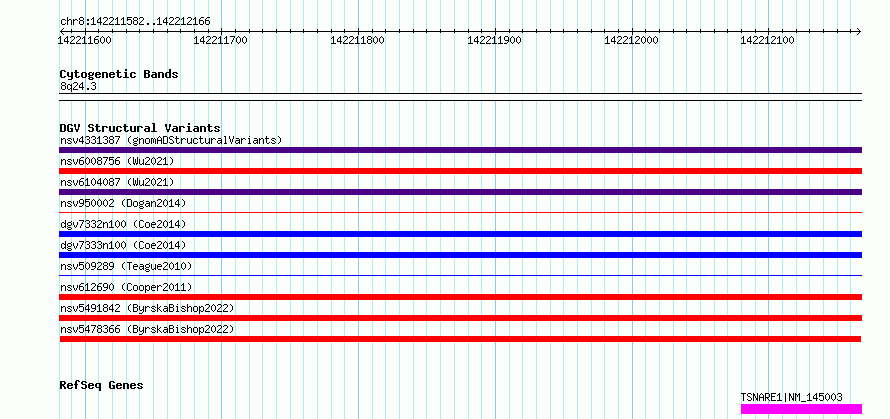The height and width of the screenshot is (419, 890).
Task: Click the RefSeq Genes track heading
Action: pos(101,386)
